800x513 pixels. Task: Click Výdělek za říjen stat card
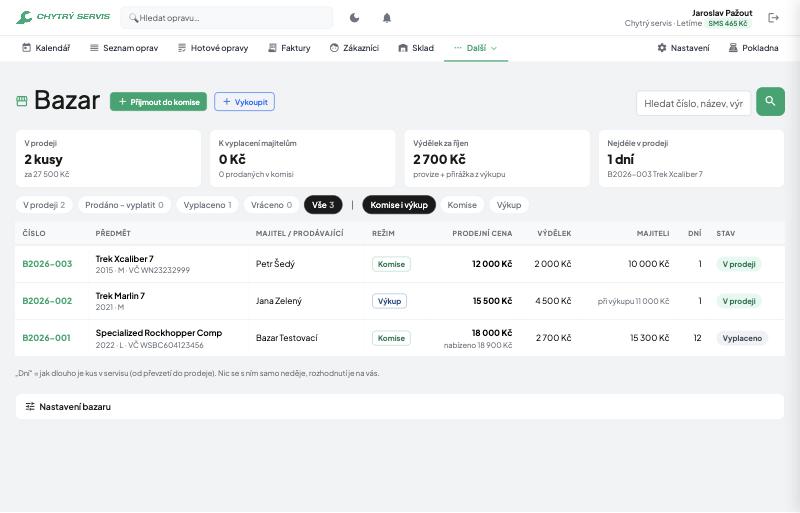[497, 158]
